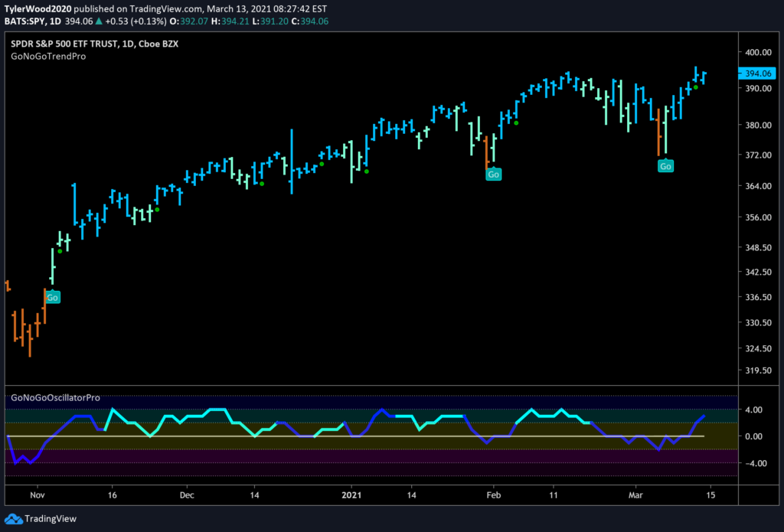This screenshot has width=784, height=532.
Task: Click the C:394.06 close value
Action: click(x=309, y=21)
